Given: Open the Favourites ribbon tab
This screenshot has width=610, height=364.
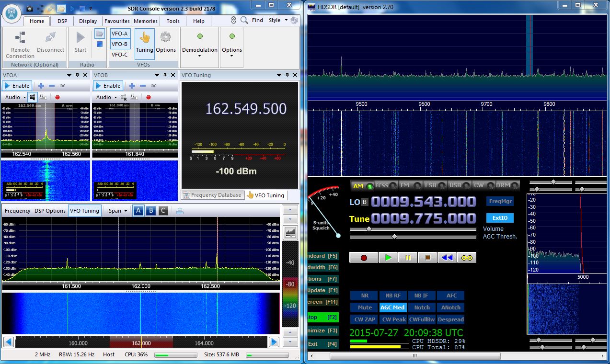Looking at the screenshot, I should (117, 21).
